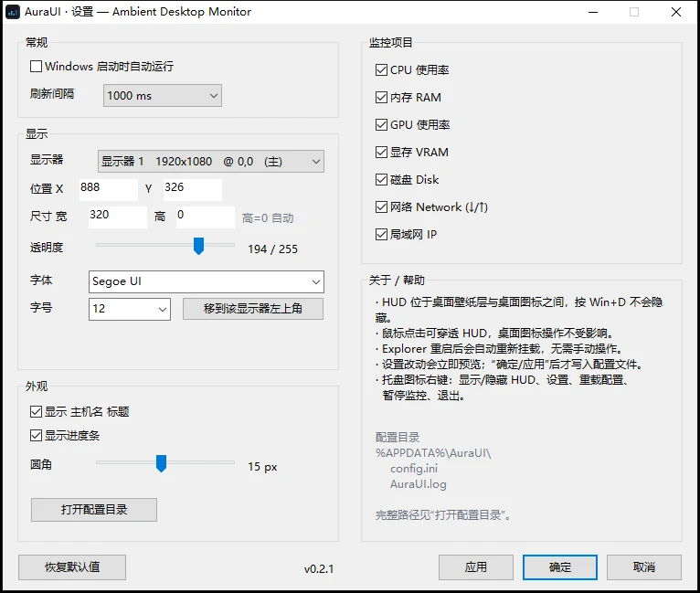Click the 高 height input field

coord(206,217)
